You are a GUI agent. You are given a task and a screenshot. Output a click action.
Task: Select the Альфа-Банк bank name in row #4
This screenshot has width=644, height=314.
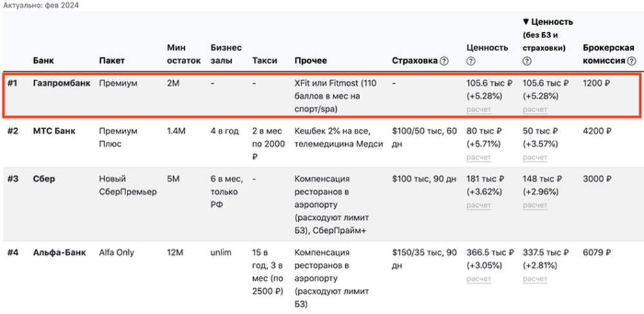[61, 253]
